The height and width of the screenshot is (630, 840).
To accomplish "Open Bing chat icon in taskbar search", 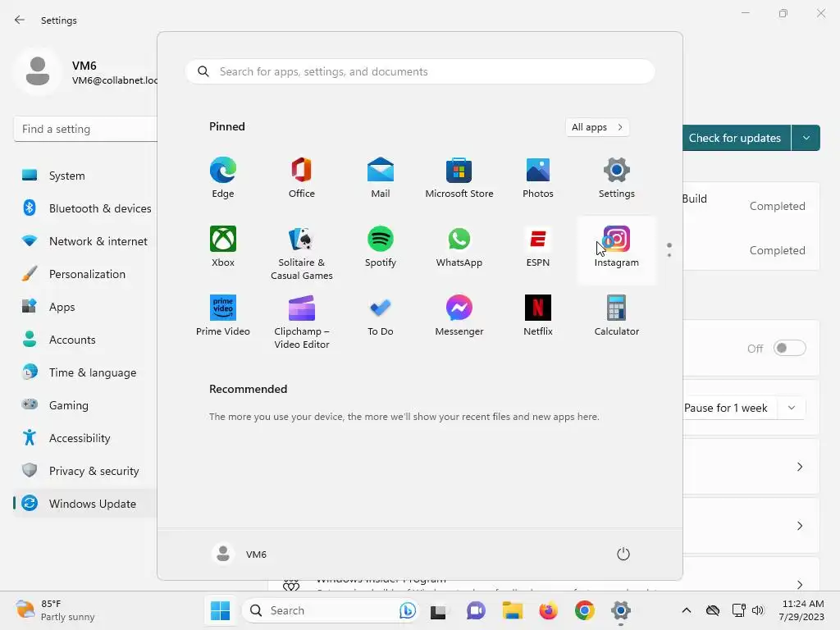I will tap(407, 610).
